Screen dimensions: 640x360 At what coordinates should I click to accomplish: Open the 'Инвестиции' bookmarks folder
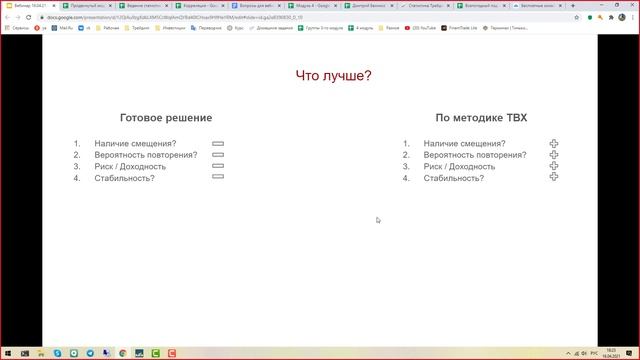point(170,28)
